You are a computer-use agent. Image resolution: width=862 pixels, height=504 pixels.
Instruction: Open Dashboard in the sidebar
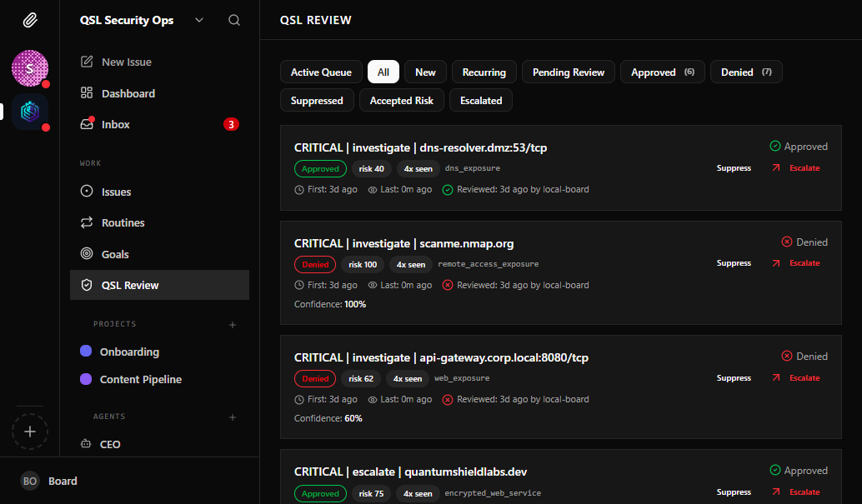[x=159, y=93]
